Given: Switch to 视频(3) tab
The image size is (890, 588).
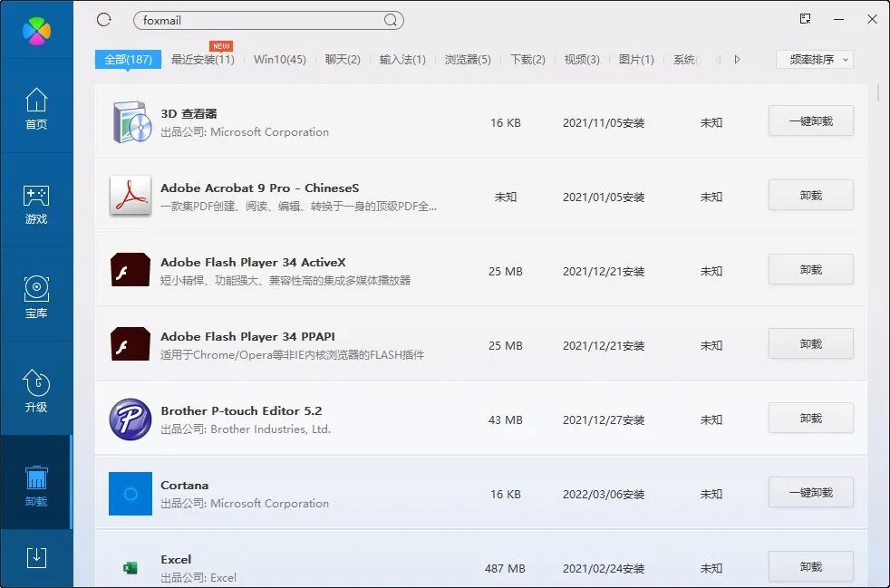Looking at the screenshot, I should pyautogui.click(x=582, y=60).
